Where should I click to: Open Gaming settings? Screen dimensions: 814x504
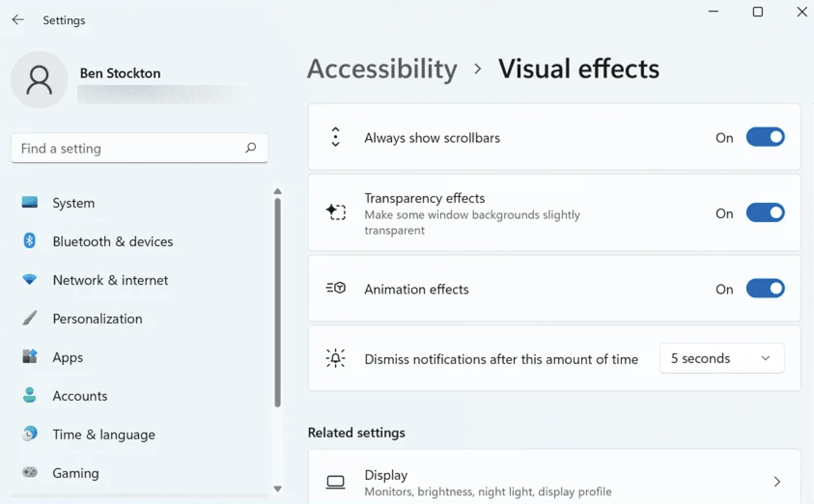click(x=140, y=473)
